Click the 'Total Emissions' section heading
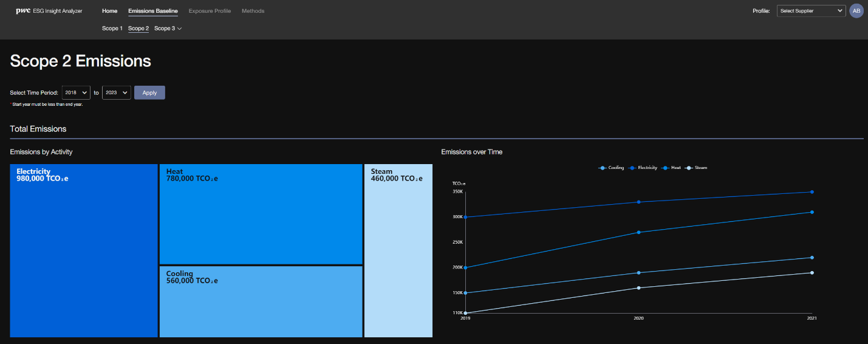This screenshot has height=344, width=868. (x=38, y=129)
